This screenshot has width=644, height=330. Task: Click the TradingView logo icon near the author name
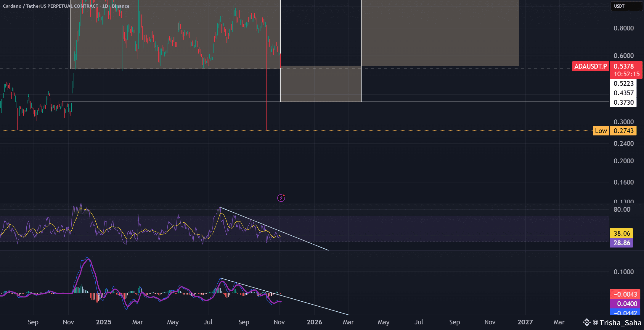(587, 322)
